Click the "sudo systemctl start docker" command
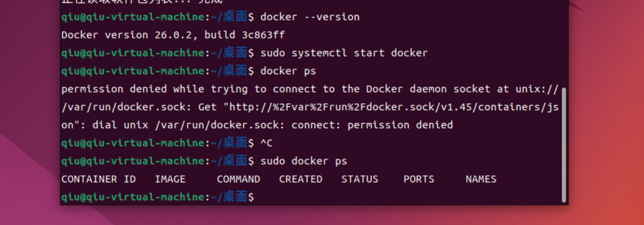Image resolution: width=644 pixels, height=225 pixels. (x=344, y=53)
